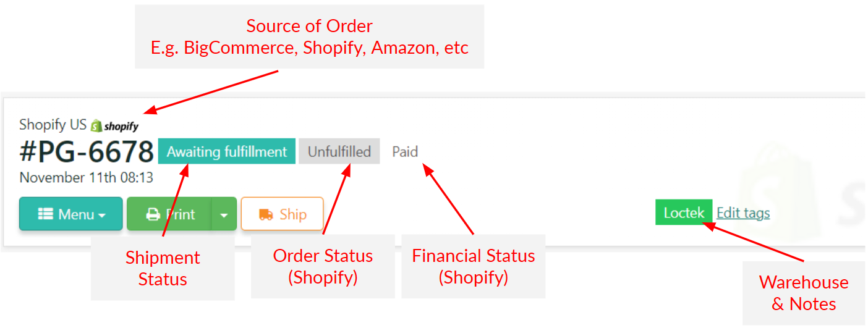Expand the Print split-button arrow

pos(224,214)
